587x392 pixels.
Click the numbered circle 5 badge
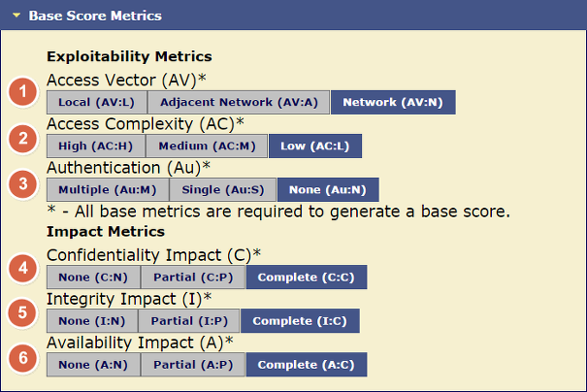tap(23, 312)
